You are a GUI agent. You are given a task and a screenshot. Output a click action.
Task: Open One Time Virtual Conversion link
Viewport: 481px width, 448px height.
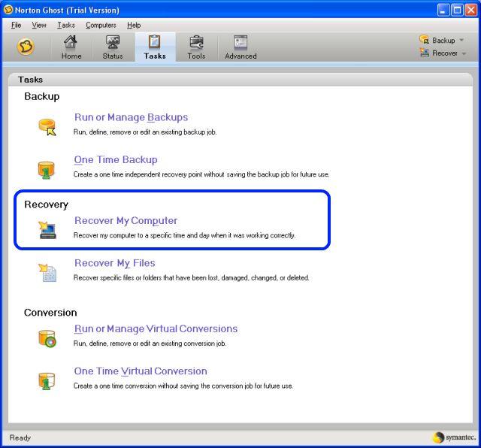coord(141,371)
